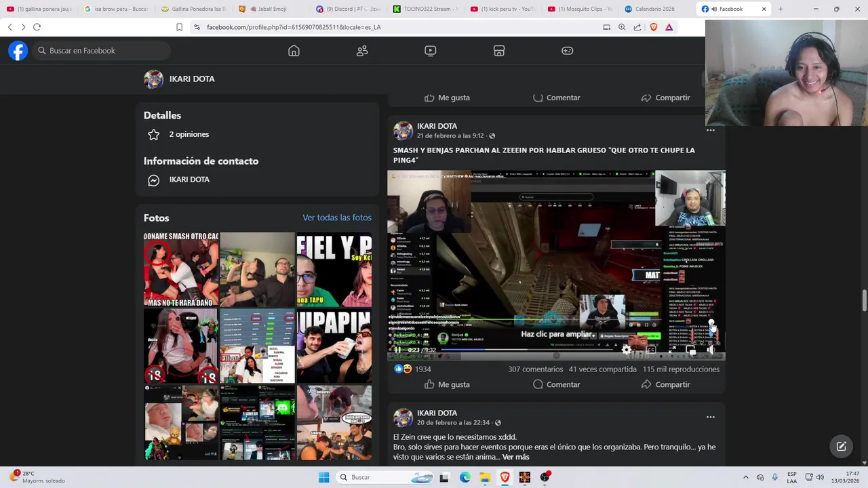Open the Marketplace nav icon

click(x=499, y=51)
